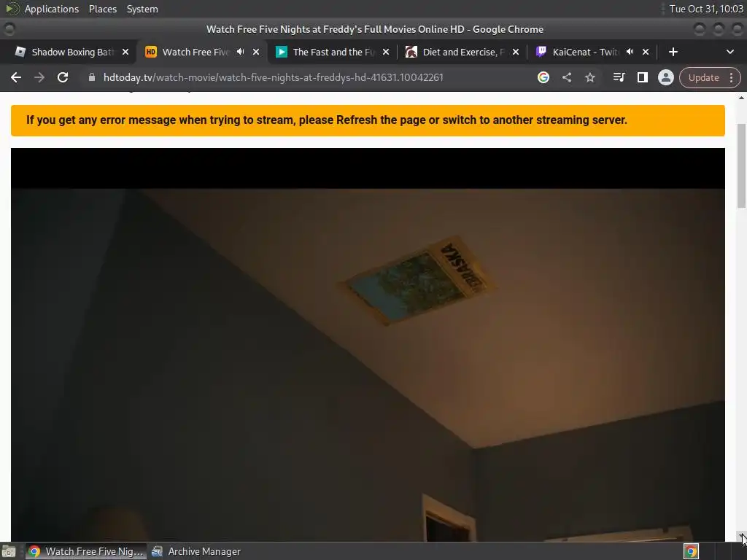This screenshot has width=747, height=560.
Task: Open the Applications menu
Action: pyautogui.click(x=52, y=9)
